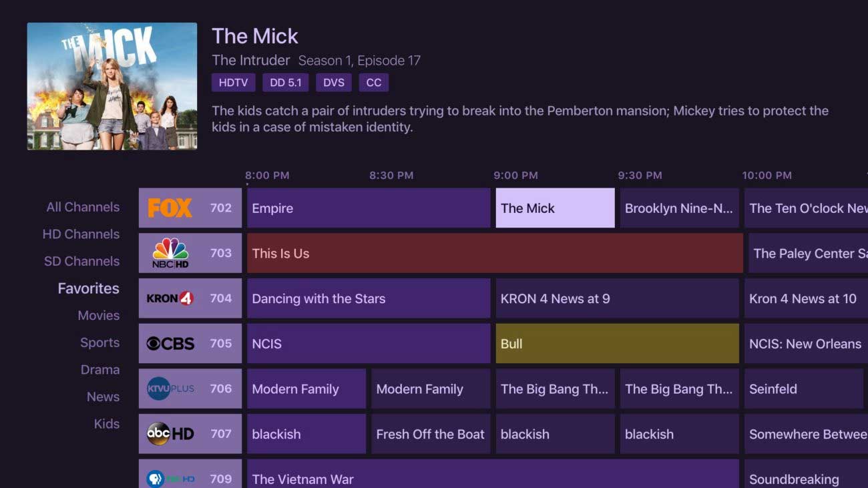The height and width of the screenshot is (488, 868).
Task: Choose the KRON 4 channel logo
Action: point(170,298)
